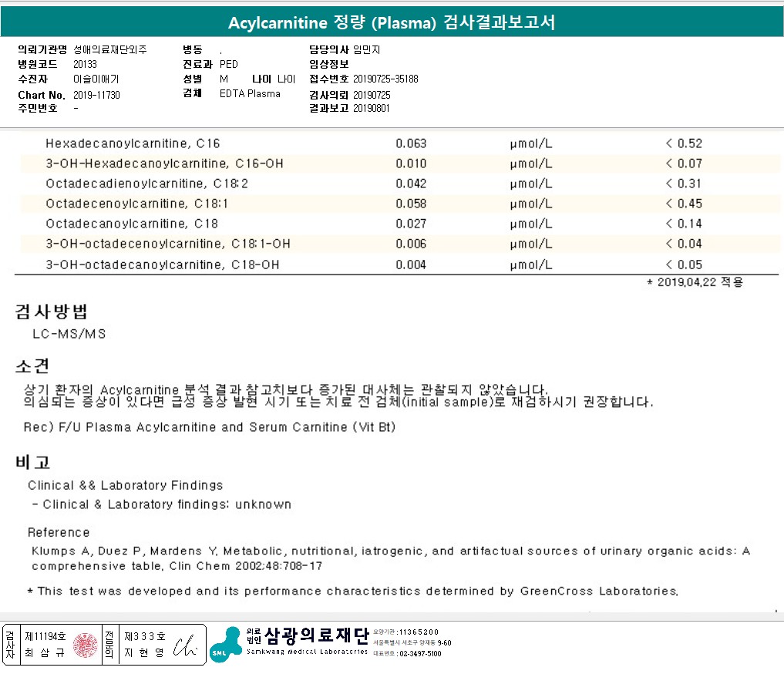Click the Chart No. value 2019-11730

click(x=96, y=95)
